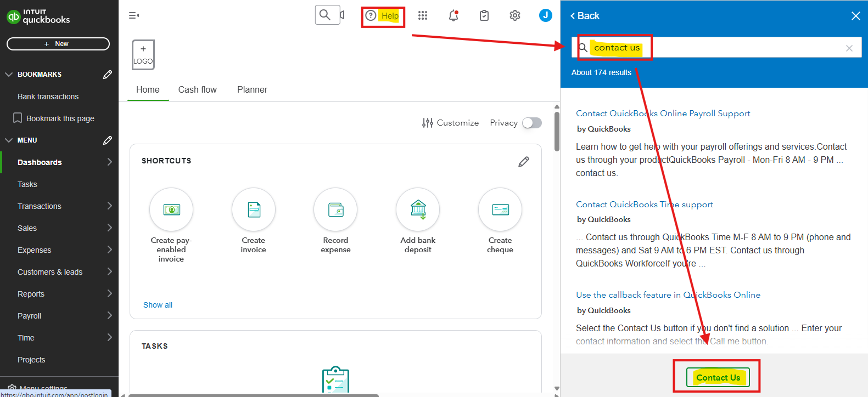Expand the Reports submenu arrow
The image size is (868, 397).
click(109, 294)
